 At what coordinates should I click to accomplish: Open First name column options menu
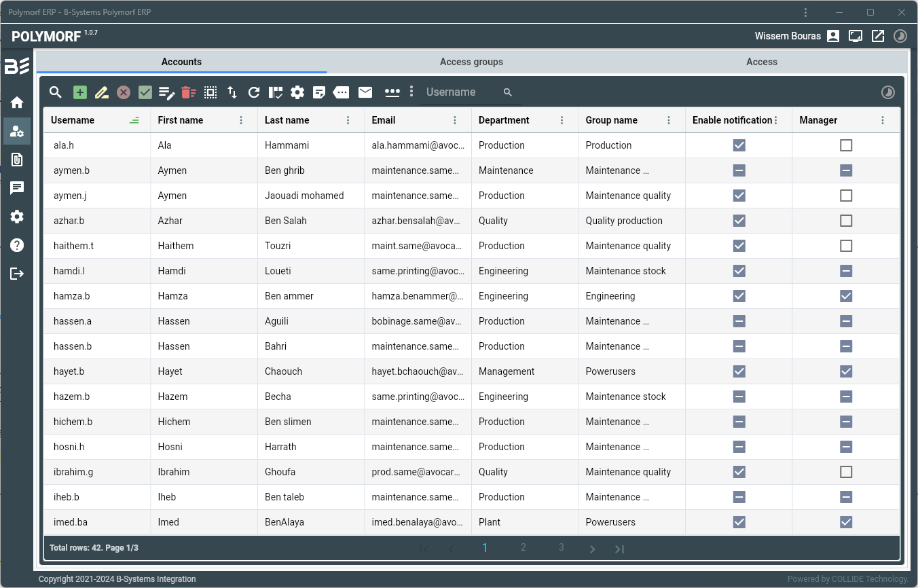point(241,120)
